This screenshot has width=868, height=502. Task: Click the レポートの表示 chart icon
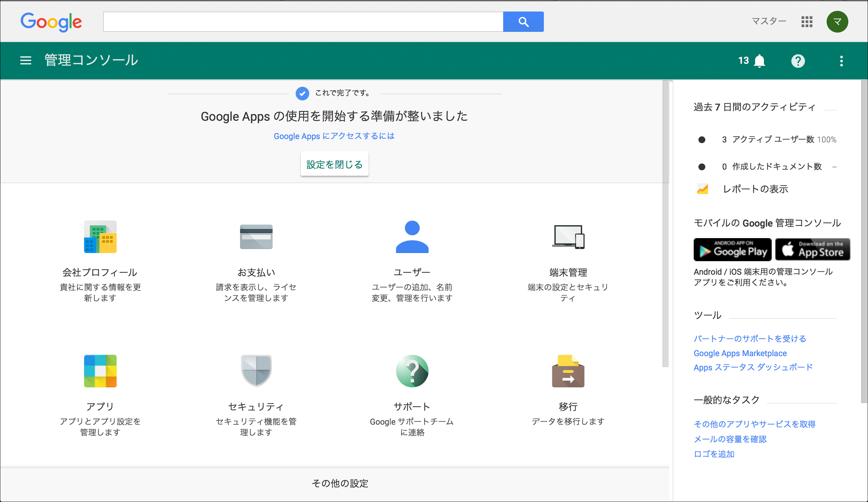pyautogui.click(x=702, y=189)
